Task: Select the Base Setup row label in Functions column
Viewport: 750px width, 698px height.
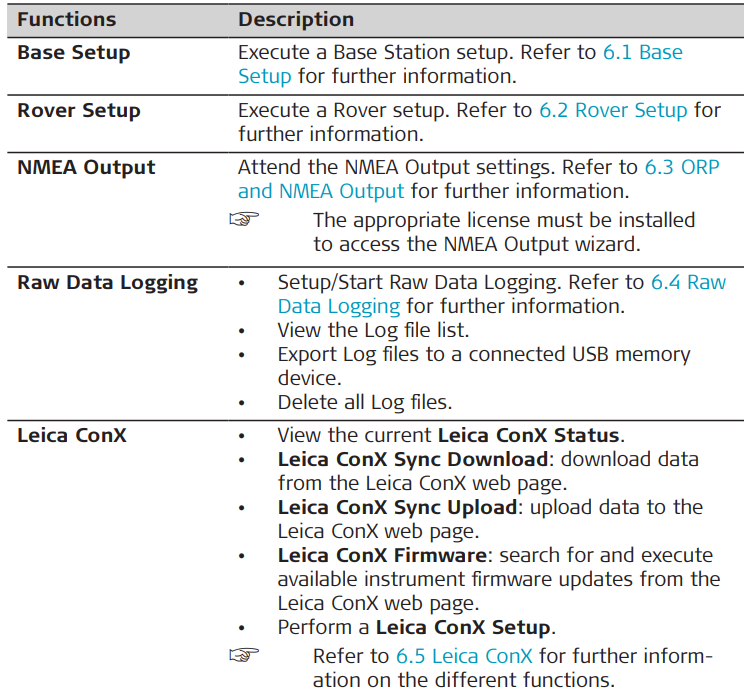Action: pyautogui.click(x=73, y=53)
